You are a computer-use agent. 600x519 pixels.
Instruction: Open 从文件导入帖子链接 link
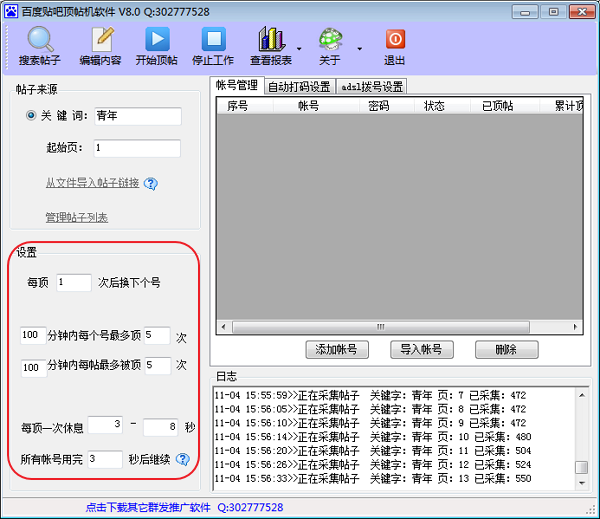click(x=92, y=183)
